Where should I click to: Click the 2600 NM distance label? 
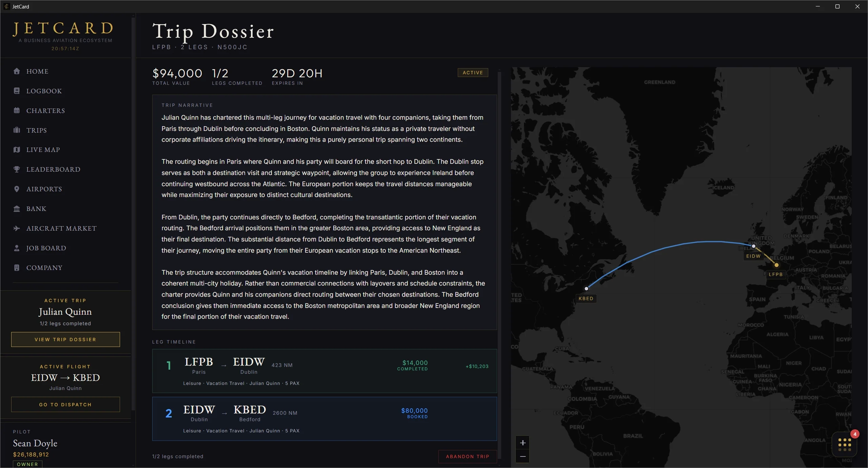285,413
